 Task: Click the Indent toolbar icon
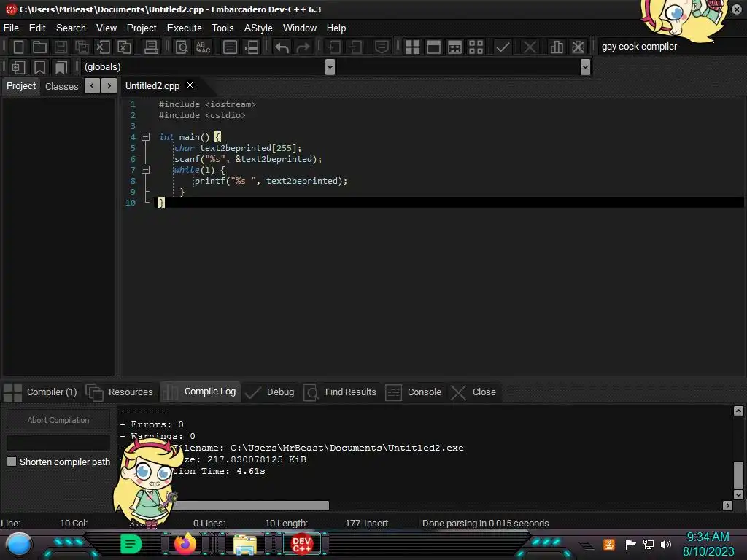[x=334, y=47]
